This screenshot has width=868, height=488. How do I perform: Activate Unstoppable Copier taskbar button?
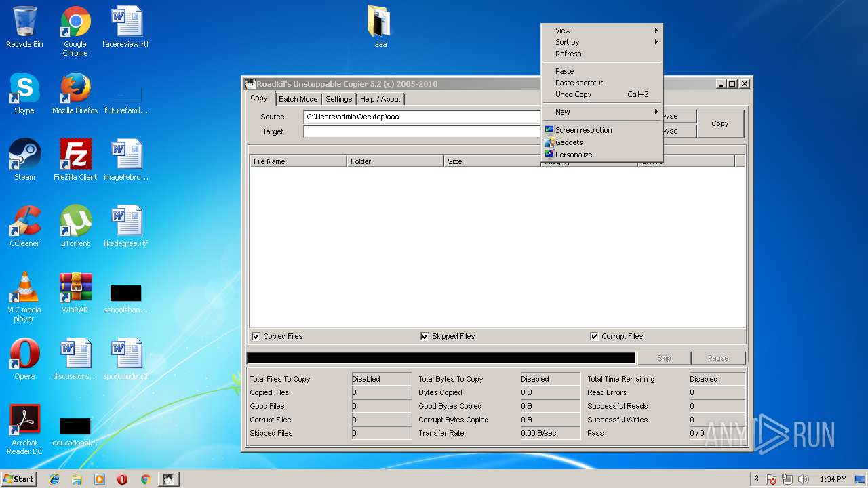pyautogui.click(x=168, y=479)
